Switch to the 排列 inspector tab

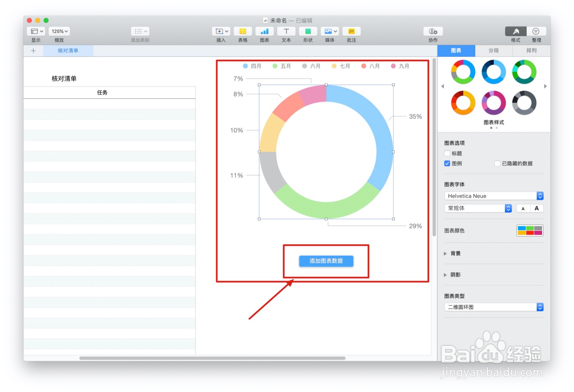[x=531, y=51]
